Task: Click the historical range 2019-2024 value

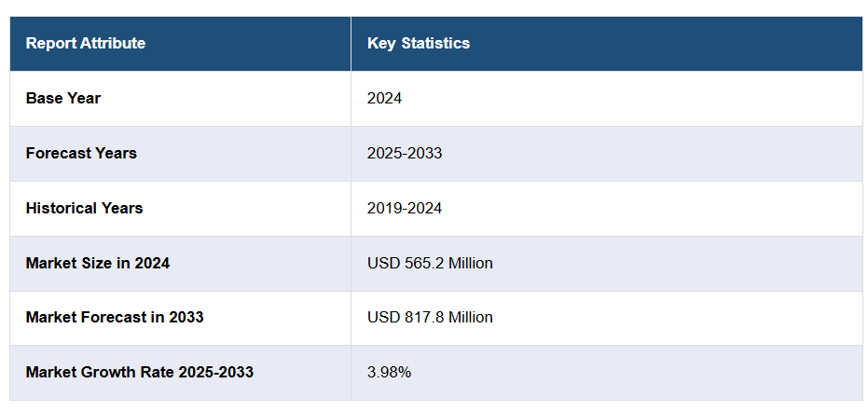Action: [x=405, y=208]
